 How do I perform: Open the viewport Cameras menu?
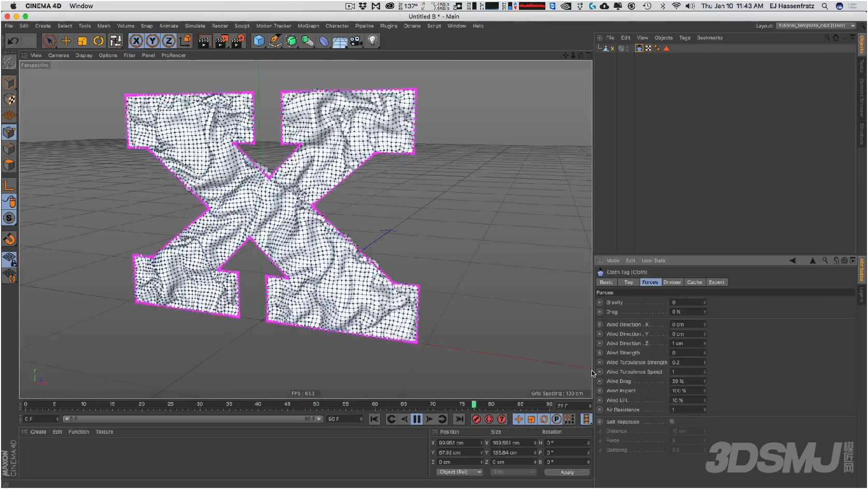59,55
